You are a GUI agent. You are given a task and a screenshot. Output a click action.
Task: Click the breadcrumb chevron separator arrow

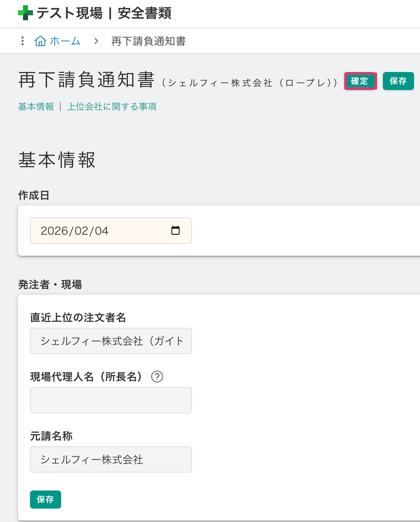tap(96, 41)
